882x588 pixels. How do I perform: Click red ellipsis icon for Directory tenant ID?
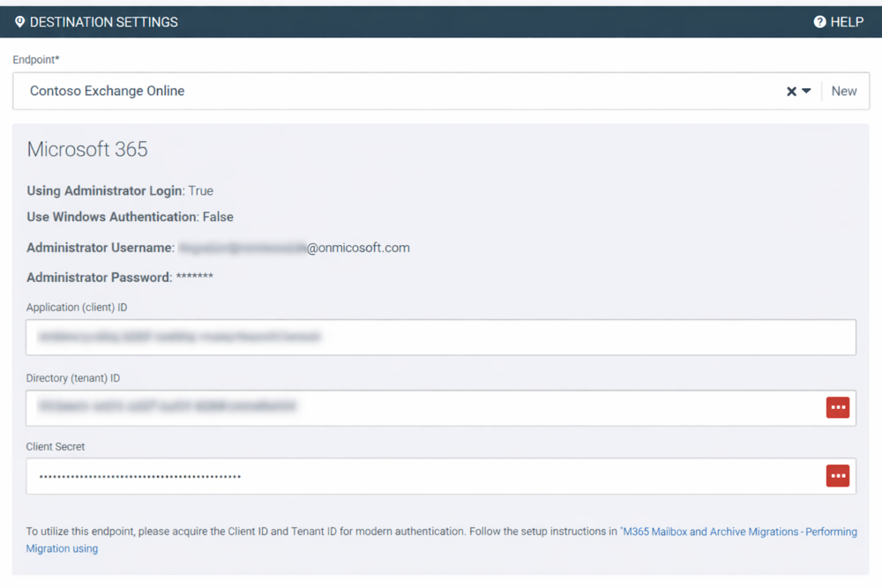[x=837, y=407]
